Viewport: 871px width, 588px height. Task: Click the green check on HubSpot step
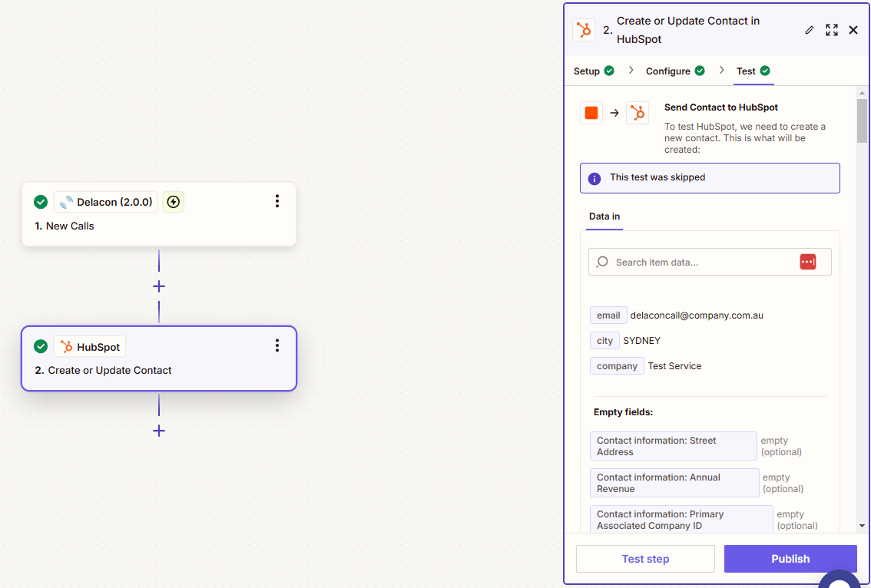[41, 346]
